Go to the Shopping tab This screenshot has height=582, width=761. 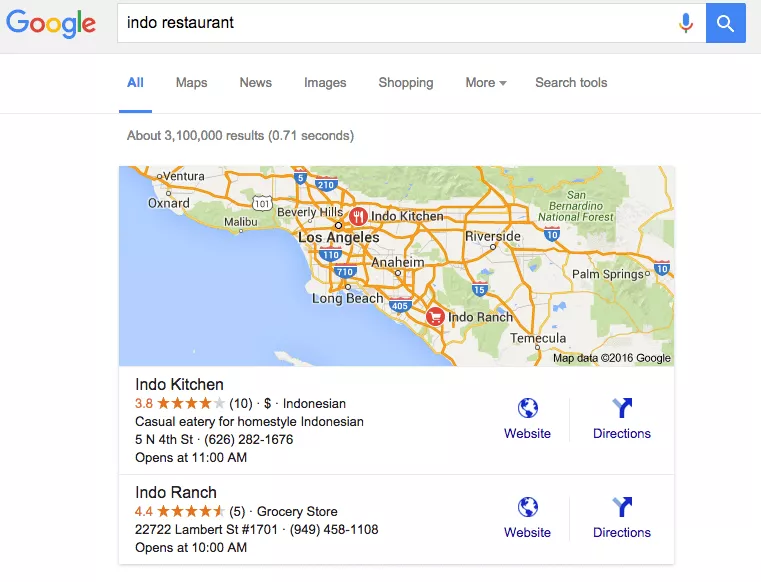405,83
